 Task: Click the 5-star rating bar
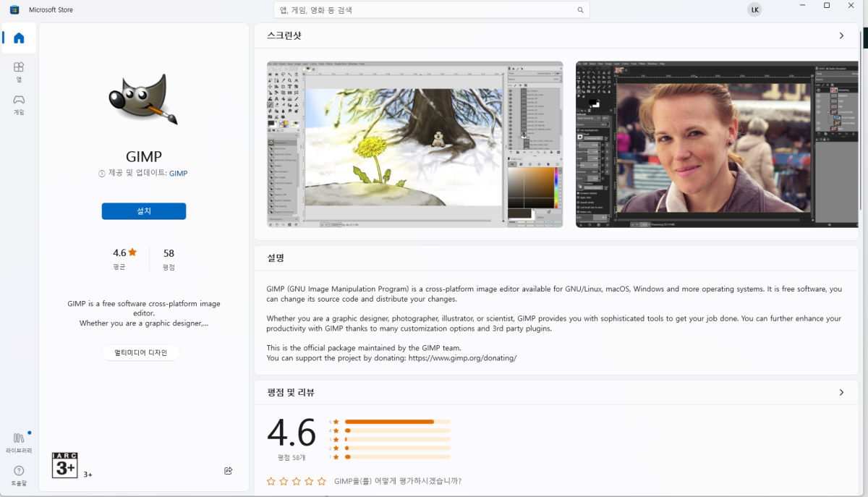click(x=397, y=422)
